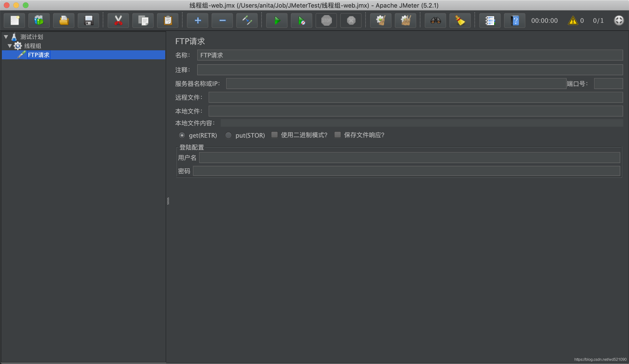This screenshot has height=364, width=629.
Task: Select the get(RETR) radio button
Action: [182, 135]
